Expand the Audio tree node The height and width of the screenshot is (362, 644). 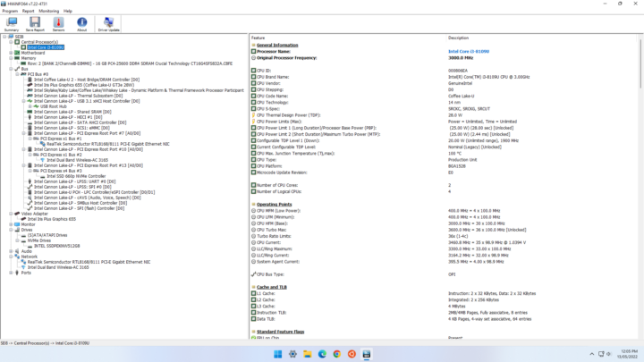11,251
